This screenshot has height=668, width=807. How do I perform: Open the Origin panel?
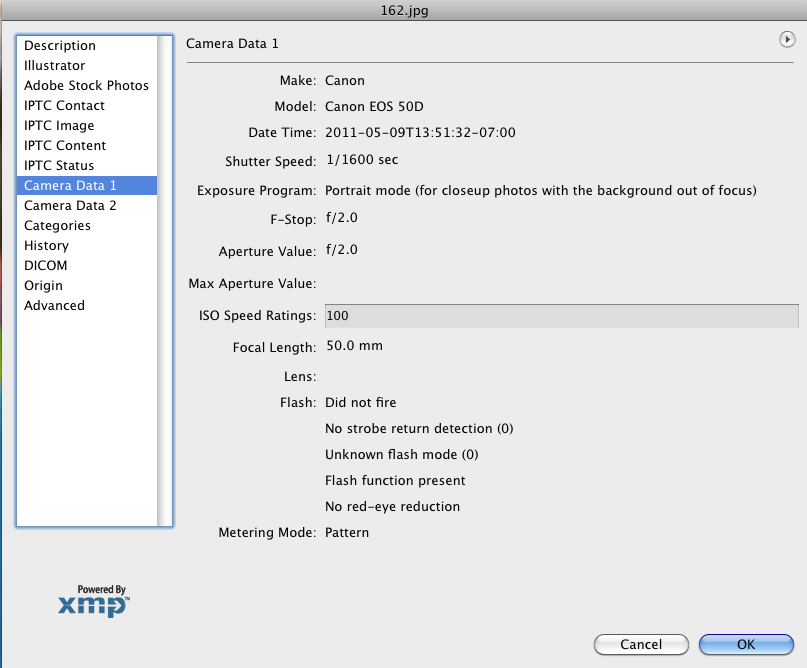43,286
